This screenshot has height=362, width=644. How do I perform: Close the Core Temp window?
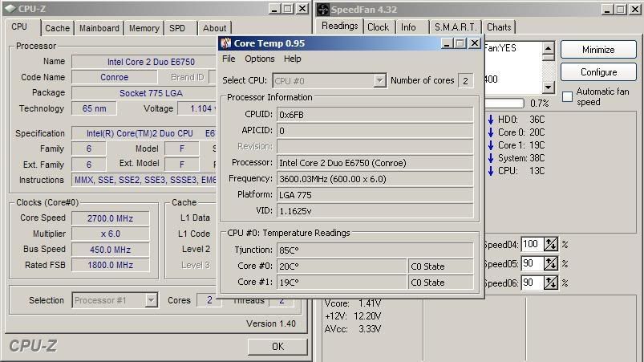point(474,43)
